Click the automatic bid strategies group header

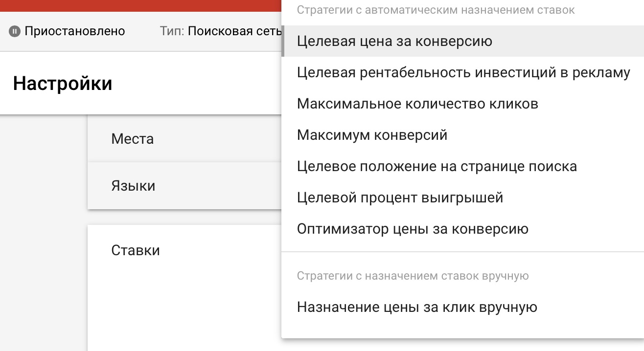pos(436,10)
